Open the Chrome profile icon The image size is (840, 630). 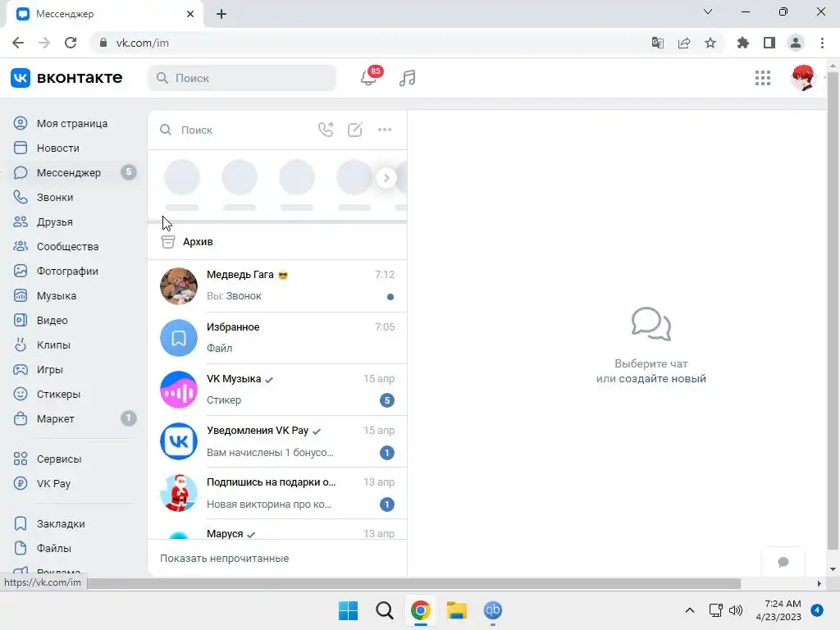[x=796, y=43]
